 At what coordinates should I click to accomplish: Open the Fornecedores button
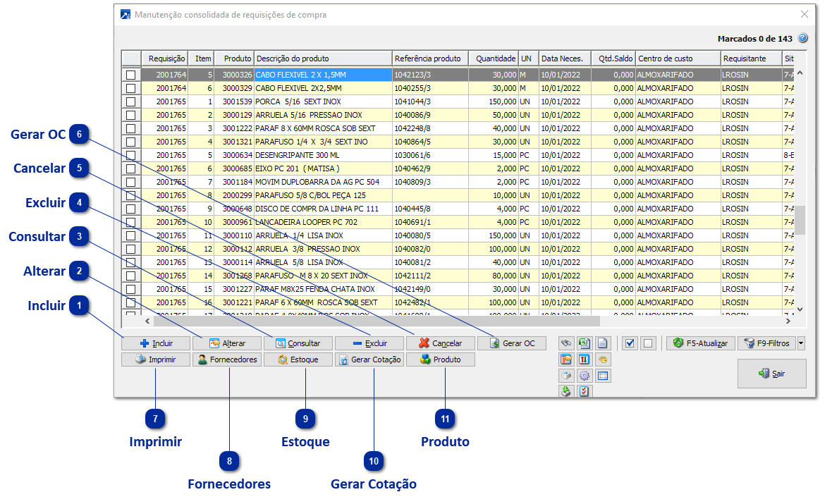[x=226, y=359]
